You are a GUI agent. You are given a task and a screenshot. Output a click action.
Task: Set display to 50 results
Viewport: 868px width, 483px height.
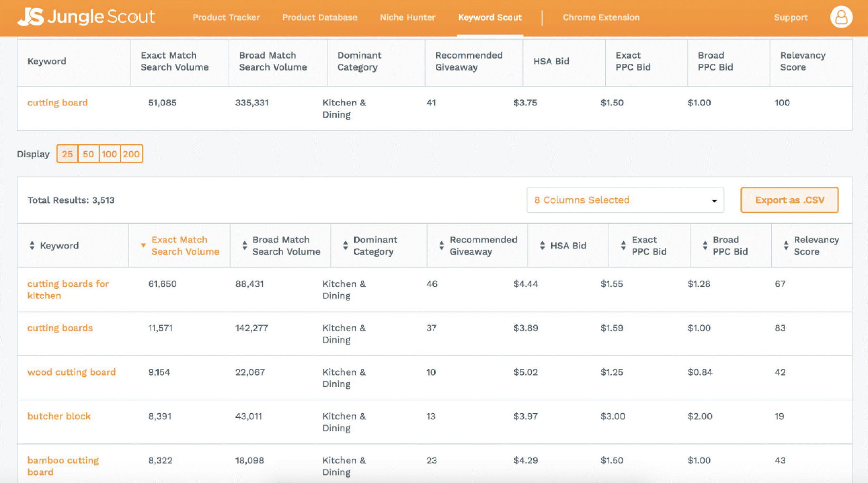tap(88, 154)
